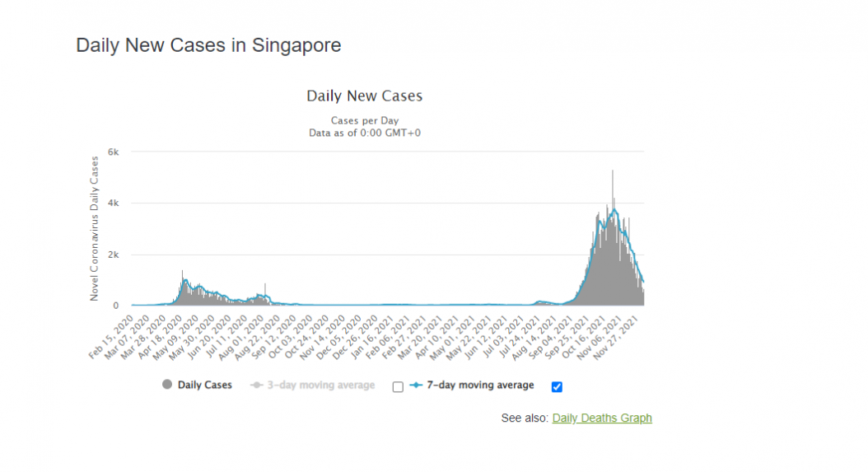Click the 3-day moving average legend marker
Viewport: 868px width, 472px height.
256,385
